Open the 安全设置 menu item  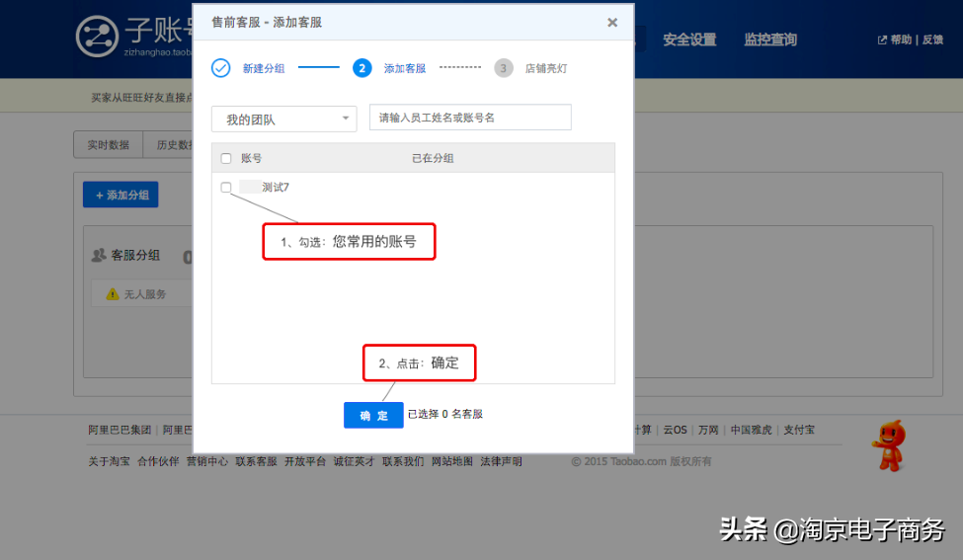point(689,40)
